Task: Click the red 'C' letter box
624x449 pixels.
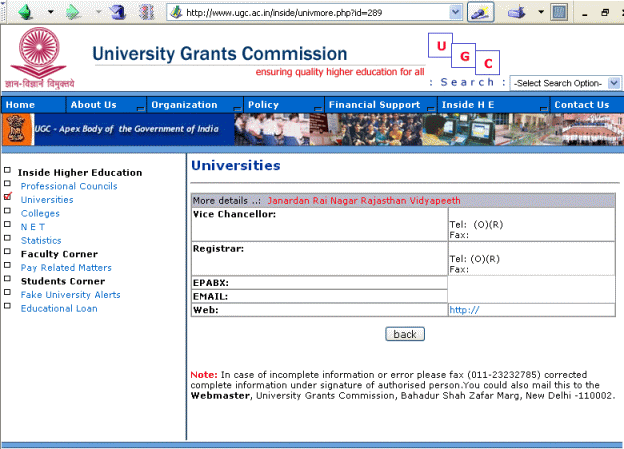Action: tap(488, 62)
